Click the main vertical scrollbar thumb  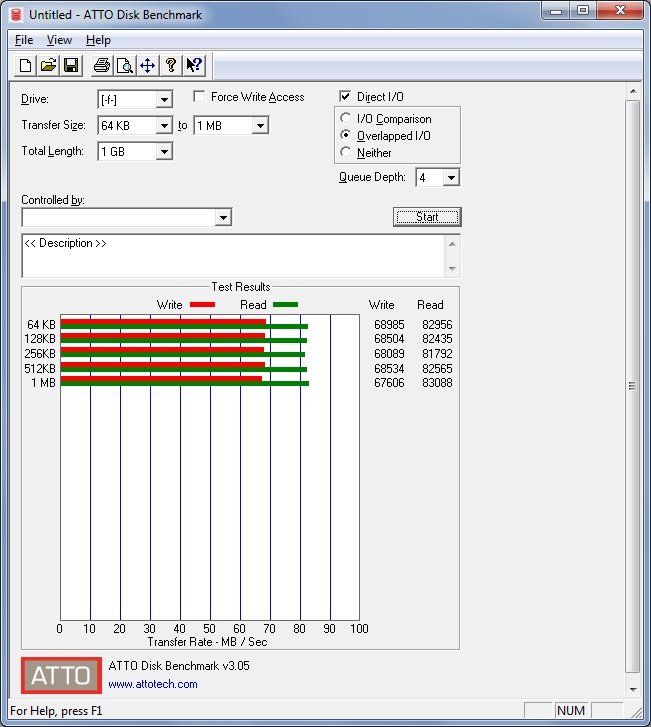click(x=632, y=386)
